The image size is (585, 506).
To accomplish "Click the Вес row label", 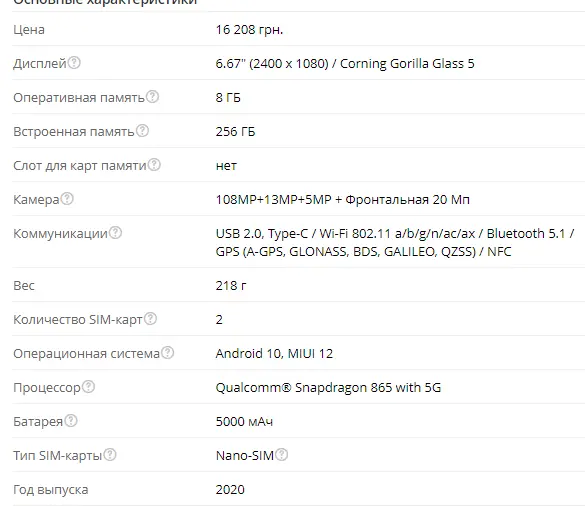I will pyautogui.click(x=24, y=285).
